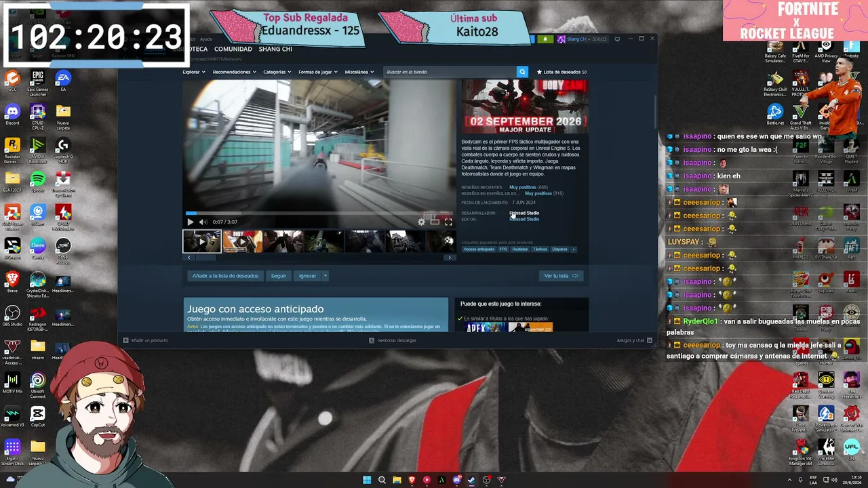Open Brave browser desktop icon
Screen dimensions: 868x488
coord(12,281)
